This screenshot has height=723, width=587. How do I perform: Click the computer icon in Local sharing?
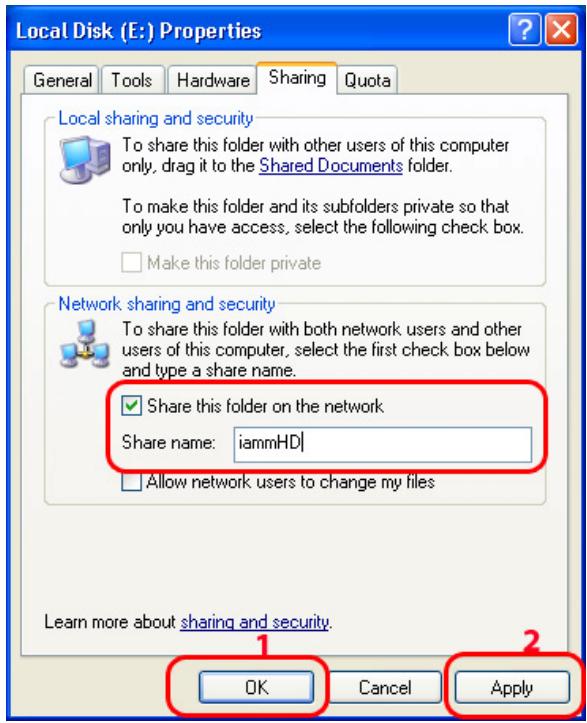click(85, 160)
